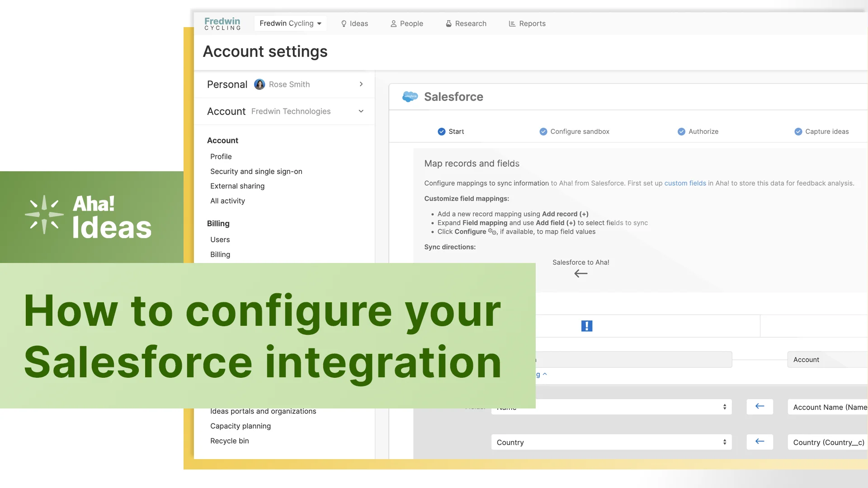The image size is (868, 488).
Task: Click the warning exclamation icon in mapping
Action: point(587,325)
